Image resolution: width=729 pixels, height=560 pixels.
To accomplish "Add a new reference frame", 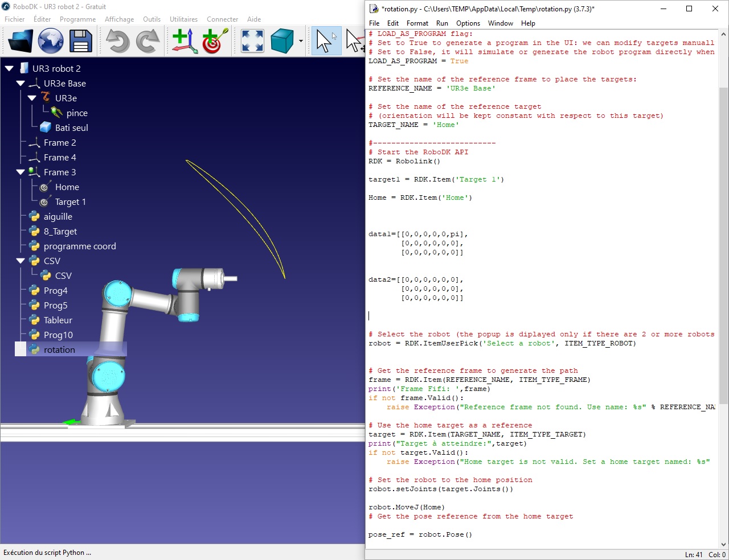I will pyautogui.click(x=185, y=41).
